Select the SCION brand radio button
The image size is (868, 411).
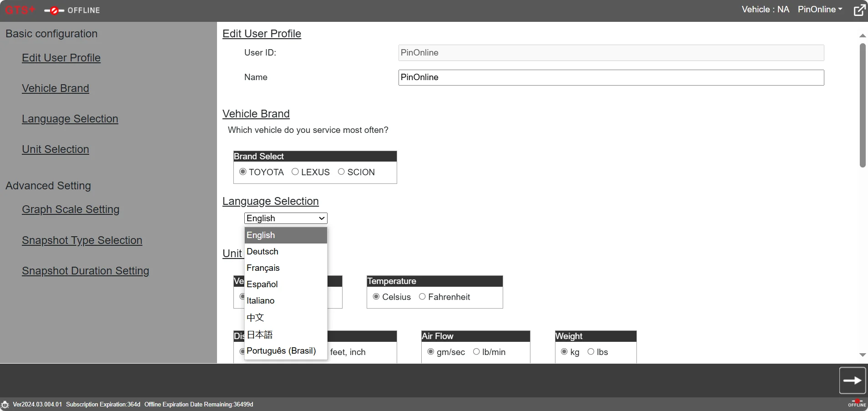341,172
